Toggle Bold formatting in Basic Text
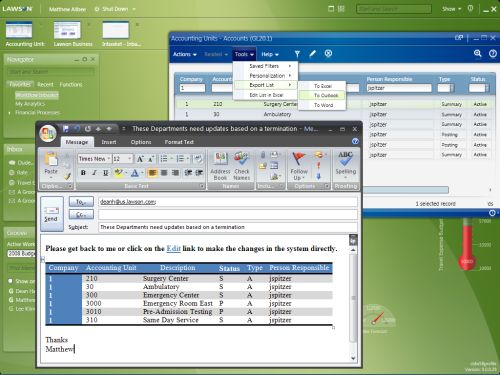This screenshot has height=375, width=500. coord(83,173)
